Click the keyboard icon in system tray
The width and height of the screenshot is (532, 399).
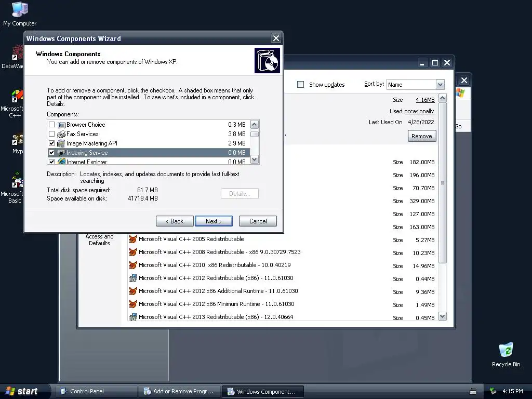(473, 392)
